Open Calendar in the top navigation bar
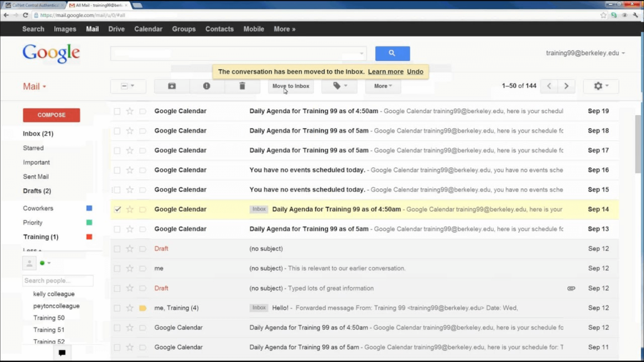 tap(148, 29)
